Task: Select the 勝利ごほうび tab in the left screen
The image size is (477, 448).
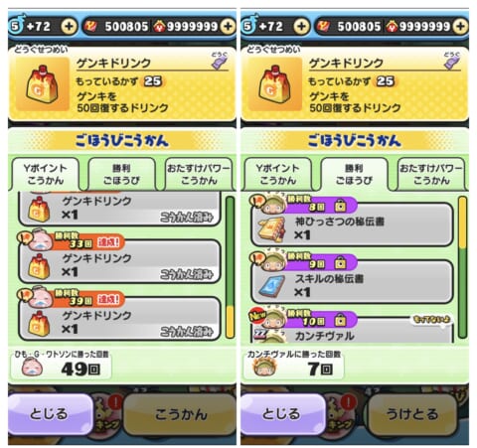Action: pyautogui.click(x=121, y=175)
